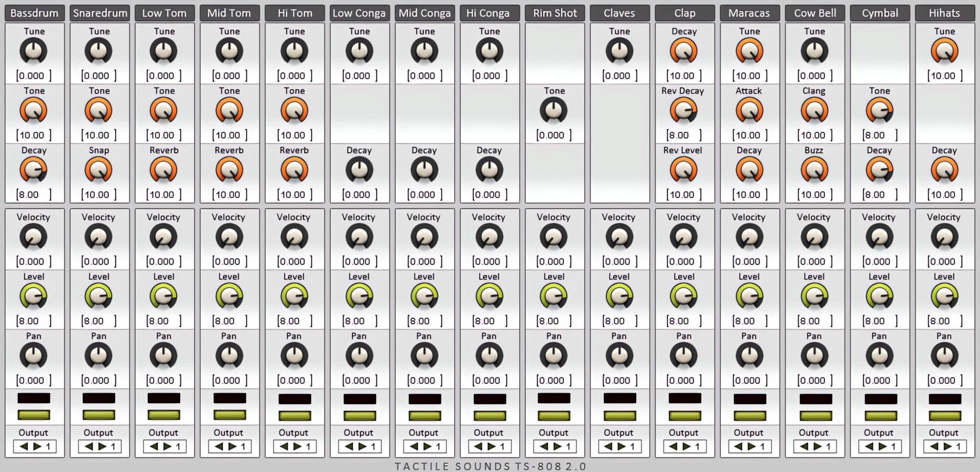Viewport: 980px width, 472px height.
Task: Toggle the green button on the Bassdrum channel
Action: coord(33,415)
